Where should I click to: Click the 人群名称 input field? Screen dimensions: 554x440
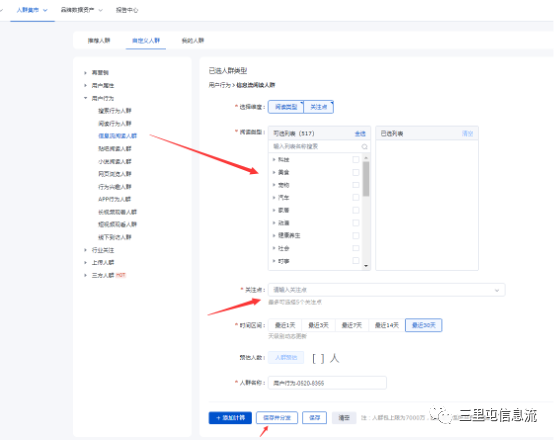pyautogui.click(x=327, y=383)
